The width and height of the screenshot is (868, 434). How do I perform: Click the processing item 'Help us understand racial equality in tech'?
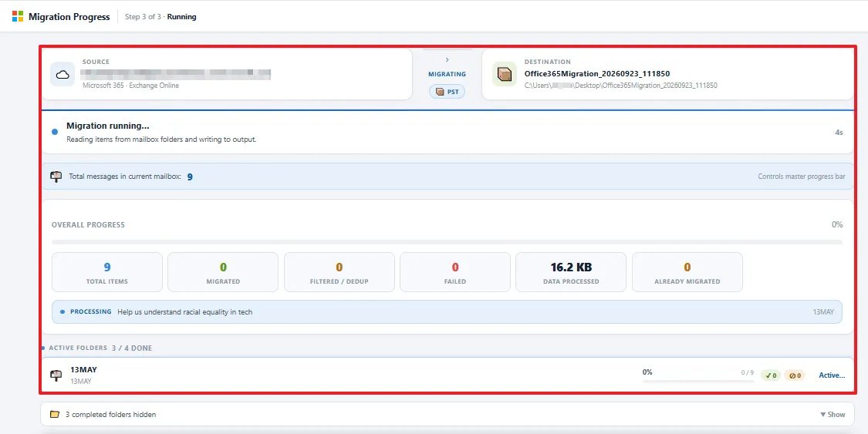(185, 311)
